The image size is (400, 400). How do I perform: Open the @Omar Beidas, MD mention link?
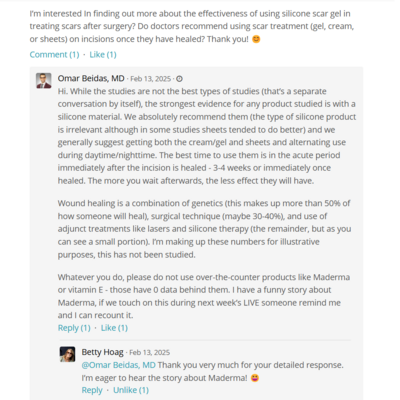119,365
